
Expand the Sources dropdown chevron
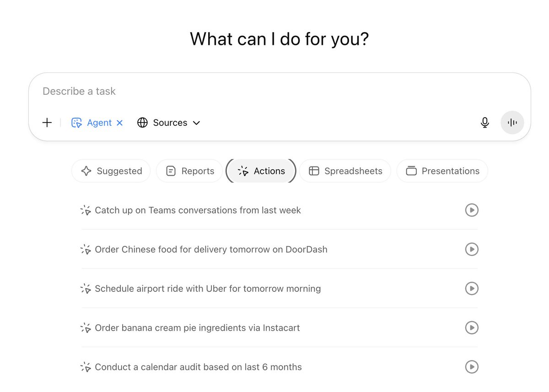pyautogui.click(x=197, y=123)
